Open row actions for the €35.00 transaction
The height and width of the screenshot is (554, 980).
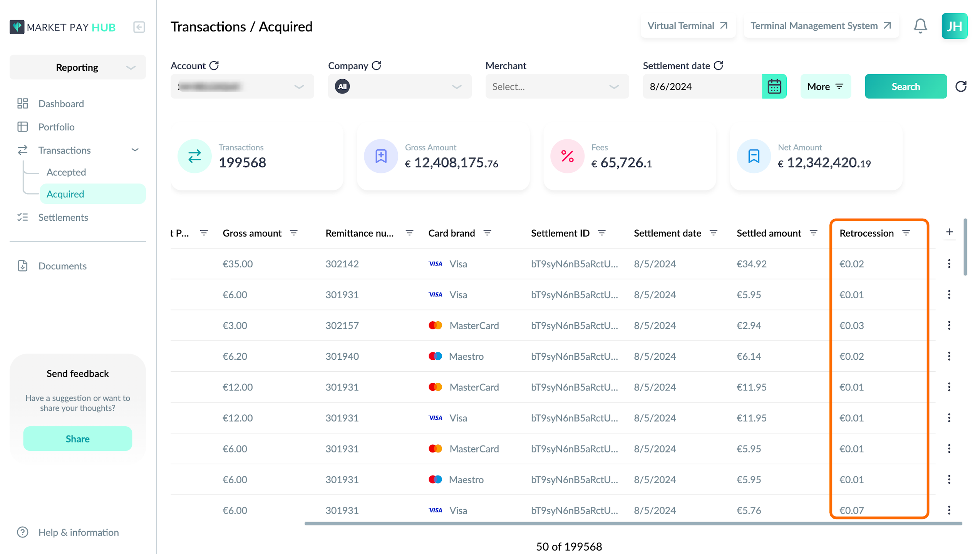[949, 264]
